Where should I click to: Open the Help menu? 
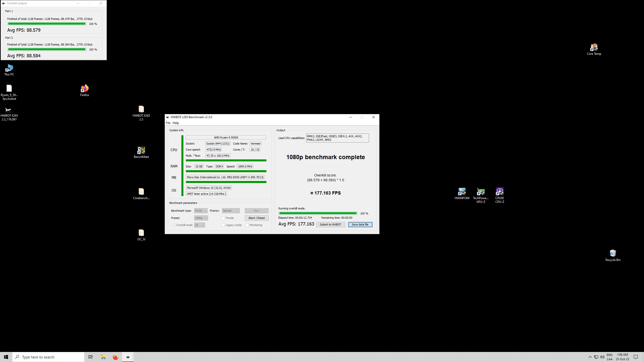176,123
